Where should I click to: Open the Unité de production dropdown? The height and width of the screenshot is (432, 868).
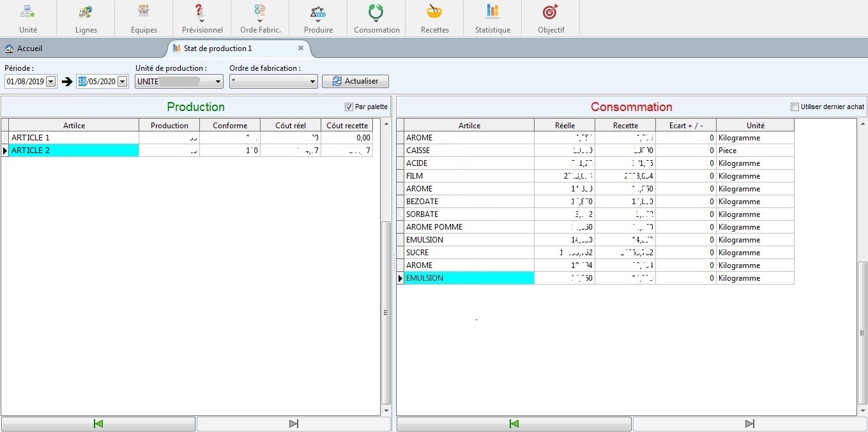(x=218, y=82)
